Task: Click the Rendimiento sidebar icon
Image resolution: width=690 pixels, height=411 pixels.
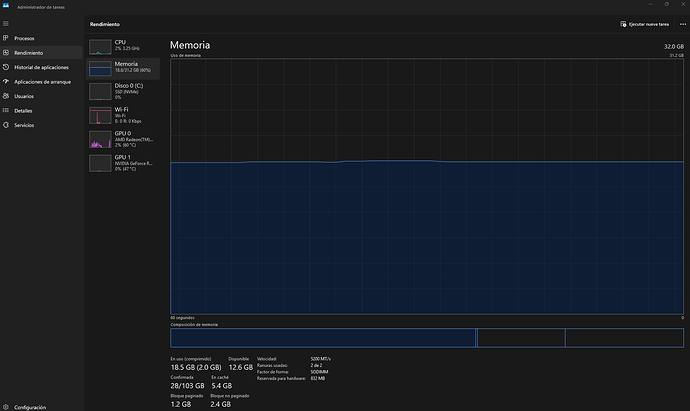Action: (6, 52)
